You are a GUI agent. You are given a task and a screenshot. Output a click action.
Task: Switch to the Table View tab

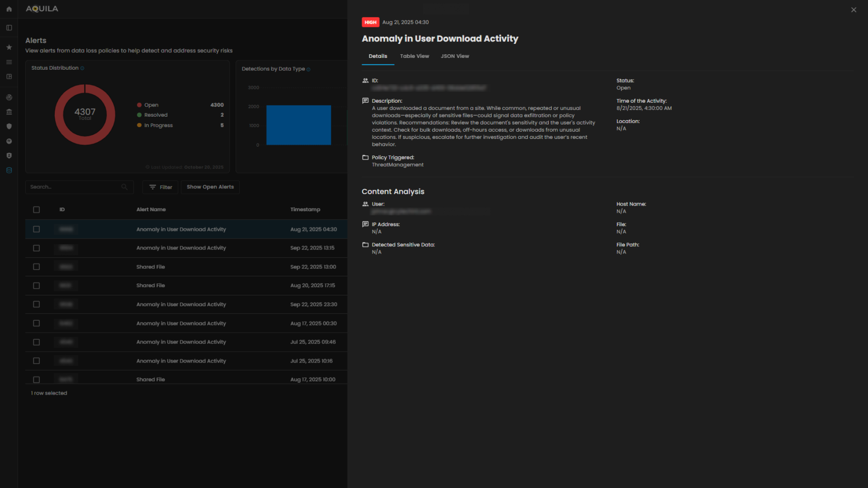(414, 56)
